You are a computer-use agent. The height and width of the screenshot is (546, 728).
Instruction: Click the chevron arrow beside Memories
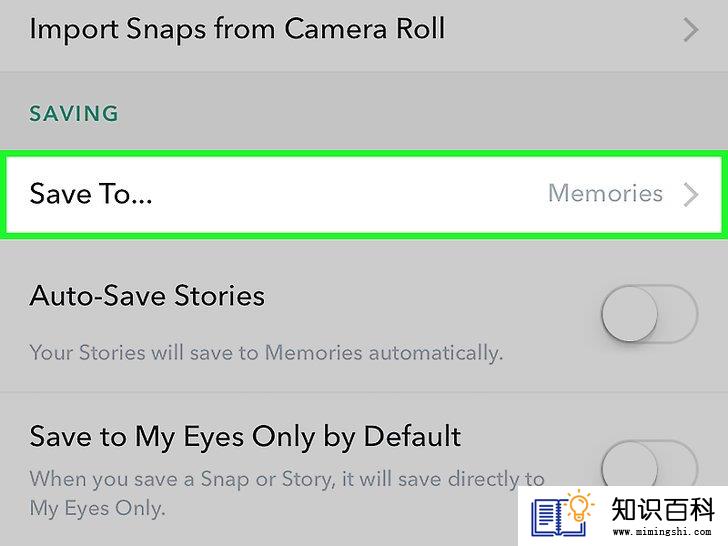coord(691,195)
